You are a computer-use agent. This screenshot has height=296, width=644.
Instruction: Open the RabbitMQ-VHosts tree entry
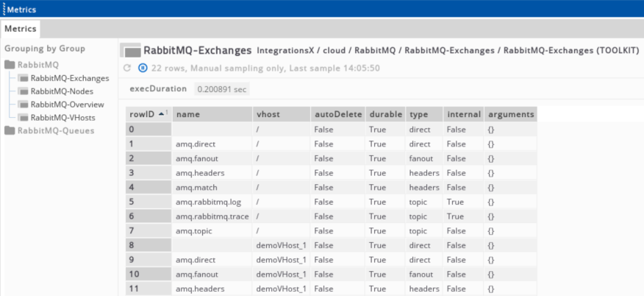(x=62, y=118)
